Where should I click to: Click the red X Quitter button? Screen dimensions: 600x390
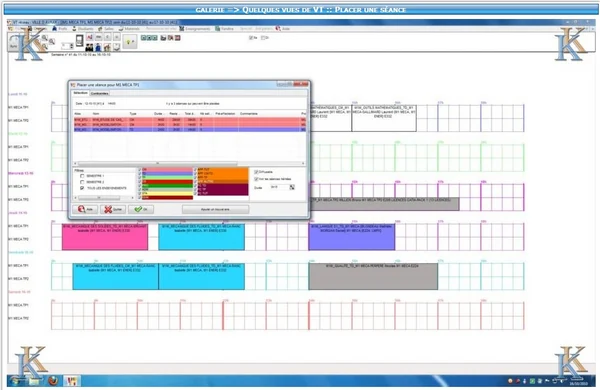tap(113, 209)
